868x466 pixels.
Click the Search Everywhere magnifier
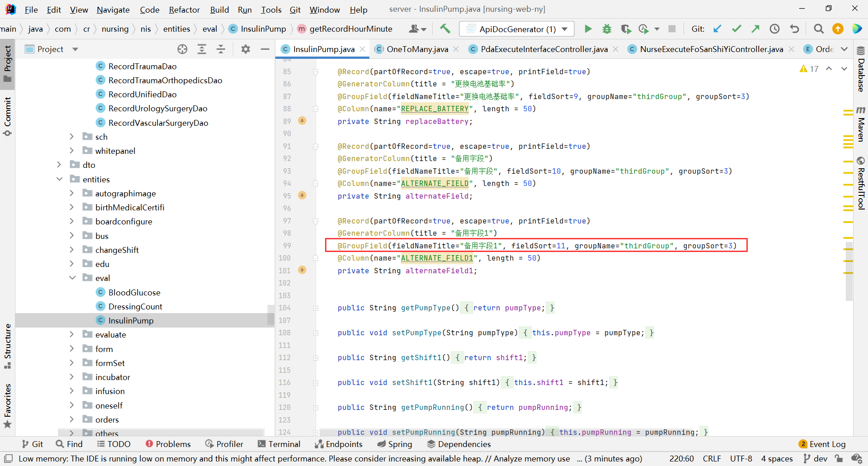point(818,29)
